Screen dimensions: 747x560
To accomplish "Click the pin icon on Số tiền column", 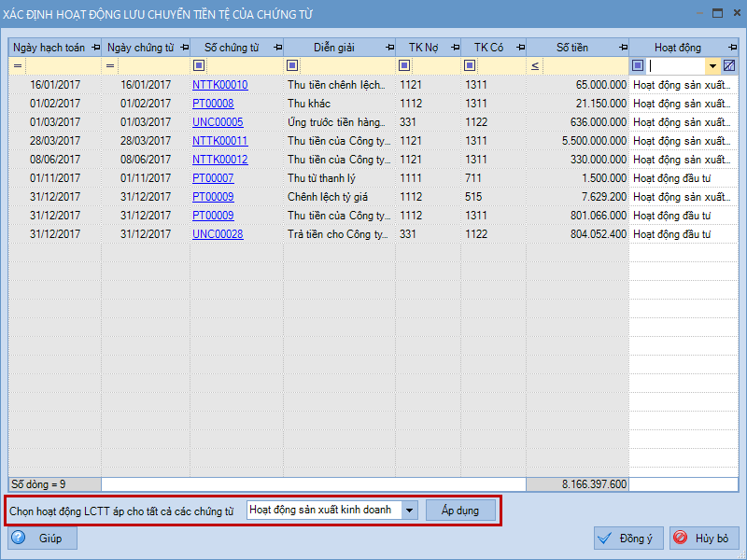I will click(622, 48).
